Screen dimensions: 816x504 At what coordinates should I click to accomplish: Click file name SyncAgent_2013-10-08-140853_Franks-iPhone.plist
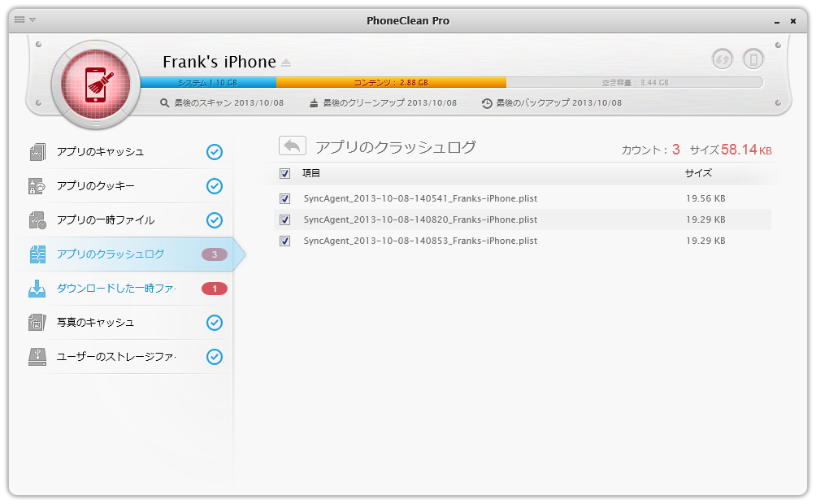coord(420,241)
